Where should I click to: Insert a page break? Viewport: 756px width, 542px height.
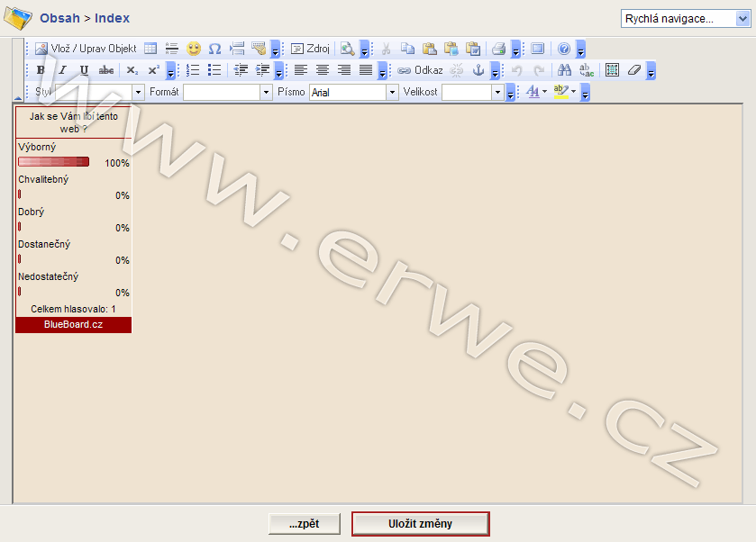point(237,49)
